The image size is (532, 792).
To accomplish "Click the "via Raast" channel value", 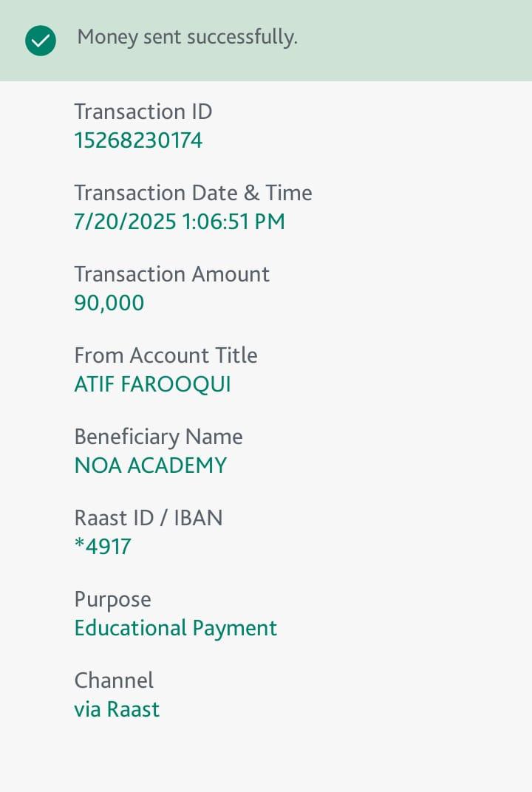I will [117, 709].
